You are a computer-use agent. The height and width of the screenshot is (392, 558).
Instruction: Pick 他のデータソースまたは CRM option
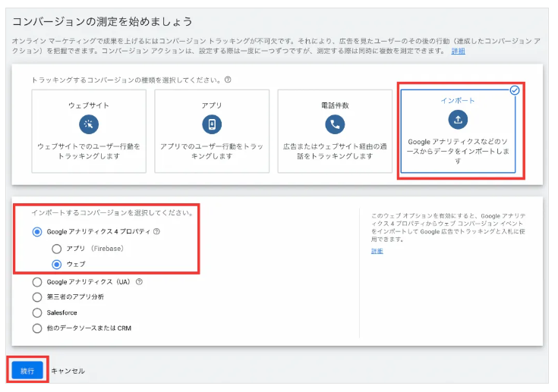point(37,328)
